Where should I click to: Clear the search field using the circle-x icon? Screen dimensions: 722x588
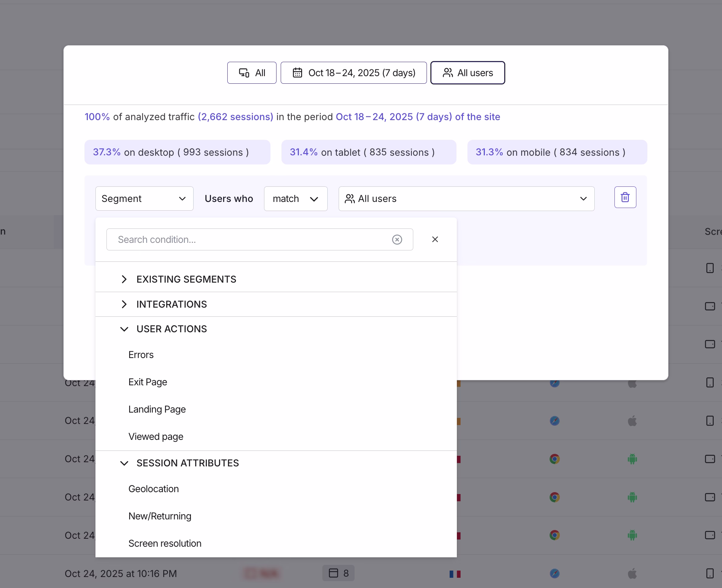point(397,239)
